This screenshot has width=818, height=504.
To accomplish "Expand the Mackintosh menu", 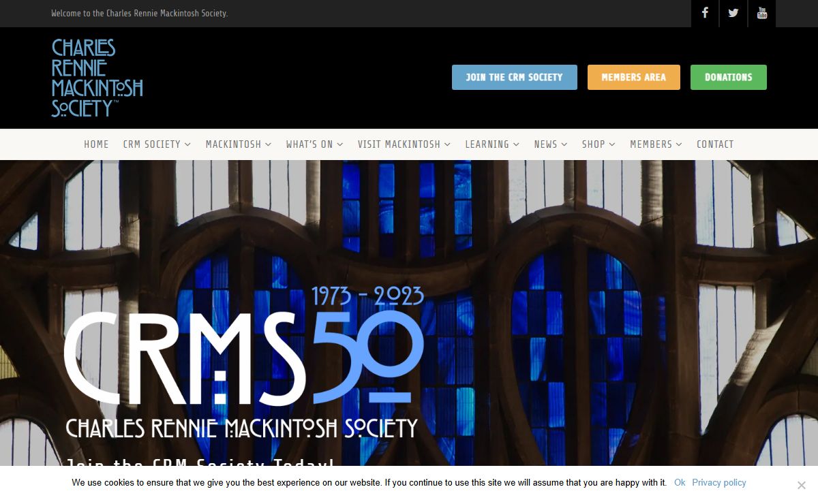I will point(239,144).
